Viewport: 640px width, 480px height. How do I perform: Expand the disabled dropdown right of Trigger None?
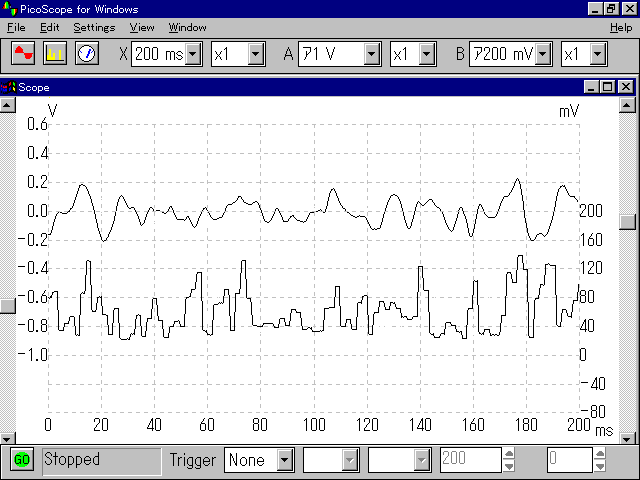point(349,460)
